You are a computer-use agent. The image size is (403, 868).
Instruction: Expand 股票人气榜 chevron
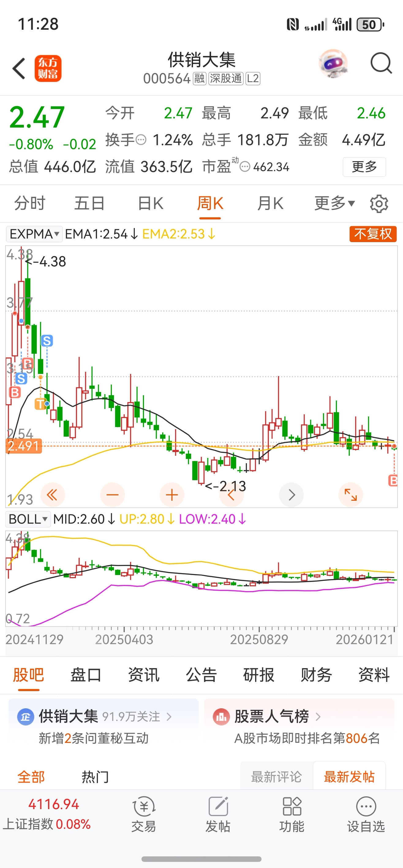click(318, 717)
